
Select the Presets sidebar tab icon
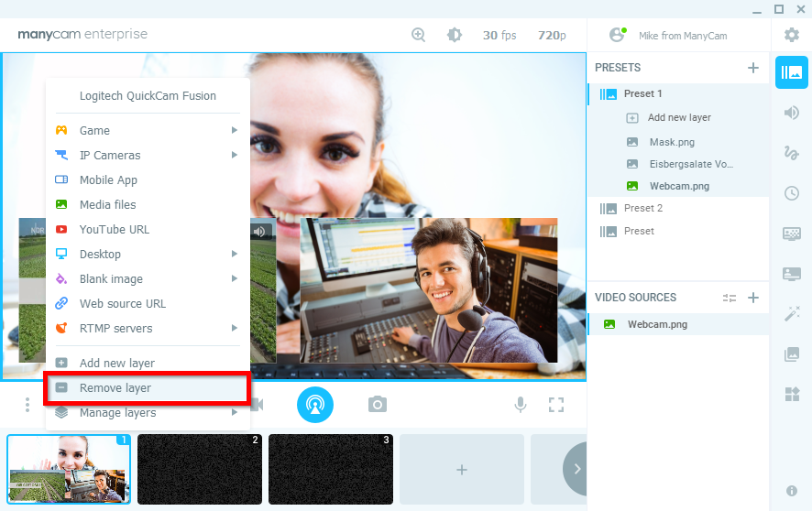(x=791, y=72)
